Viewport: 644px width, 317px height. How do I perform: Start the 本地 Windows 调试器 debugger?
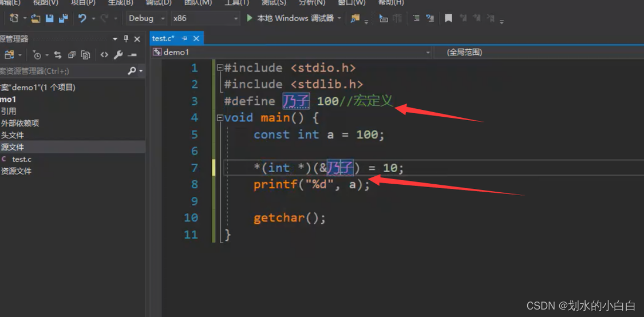(290, 18)
